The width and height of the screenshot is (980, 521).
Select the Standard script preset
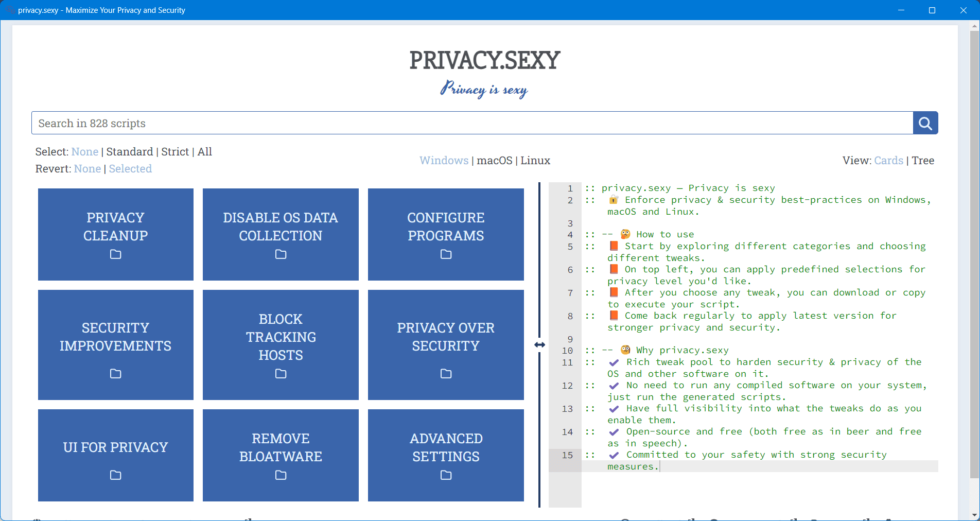tap(130, 152)
